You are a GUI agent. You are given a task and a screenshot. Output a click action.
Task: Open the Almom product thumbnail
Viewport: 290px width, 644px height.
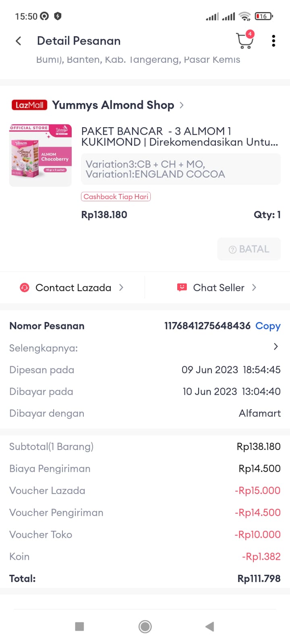pyautogui.click(x=41, y=155)
